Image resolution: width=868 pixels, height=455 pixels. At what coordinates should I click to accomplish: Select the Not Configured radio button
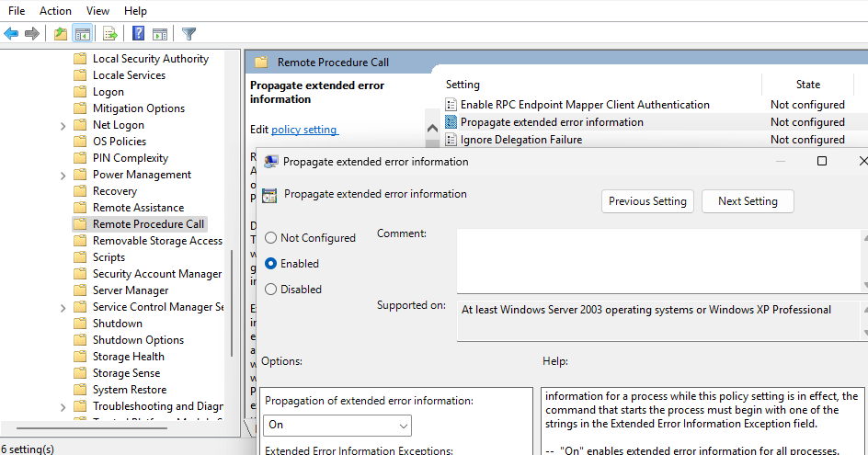(270, 238)
